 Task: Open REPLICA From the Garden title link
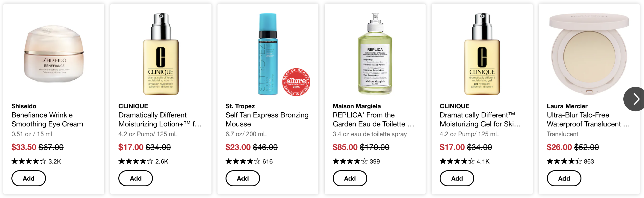(373, 119)
